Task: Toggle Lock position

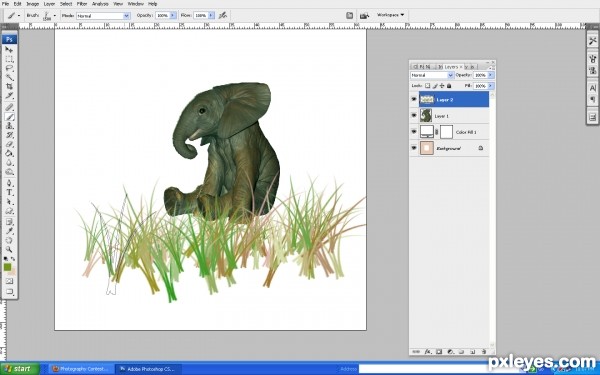Action: click(442, 86)
